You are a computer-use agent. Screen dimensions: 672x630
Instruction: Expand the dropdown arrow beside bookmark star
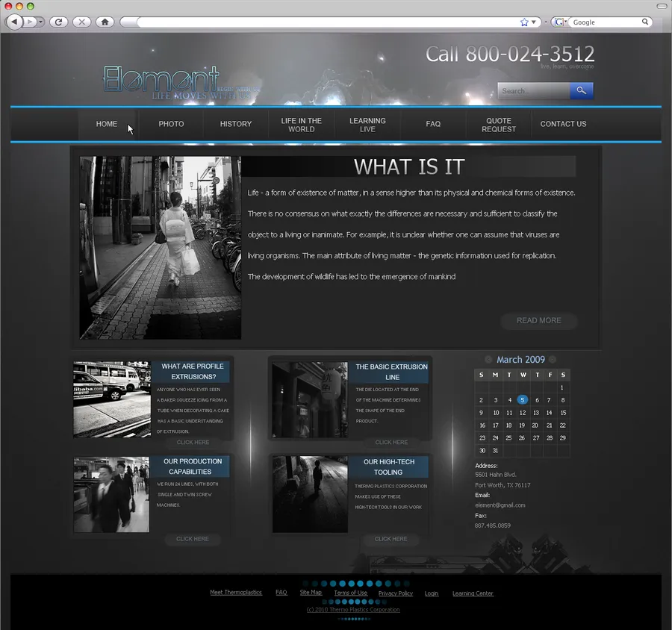pos(534,22)
